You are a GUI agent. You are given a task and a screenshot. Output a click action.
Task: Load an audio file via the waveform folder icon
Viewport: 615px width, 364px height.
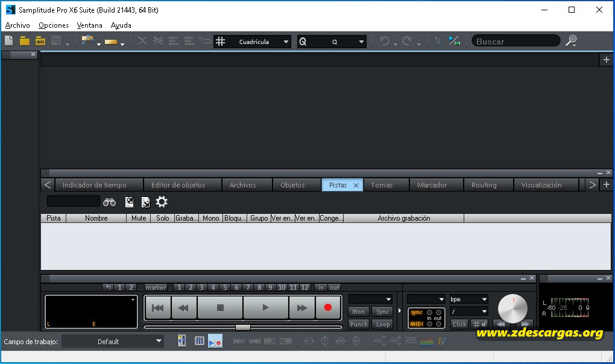click(40, 41)
